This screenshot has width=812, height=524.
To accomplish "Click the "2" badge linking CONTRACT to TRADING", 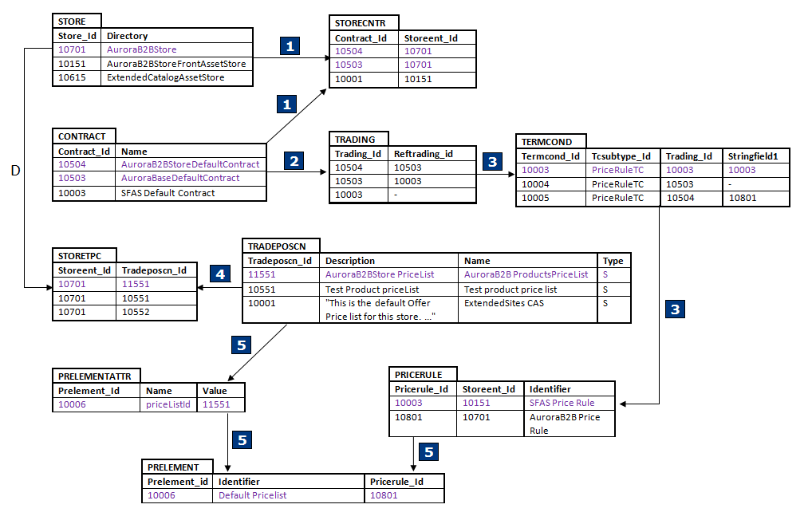I will (x=294, y=160).
